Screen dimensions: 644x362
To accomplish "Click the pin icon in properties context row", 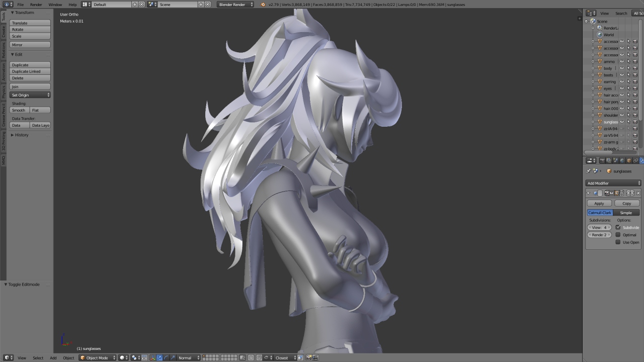I will click(589, 171).
